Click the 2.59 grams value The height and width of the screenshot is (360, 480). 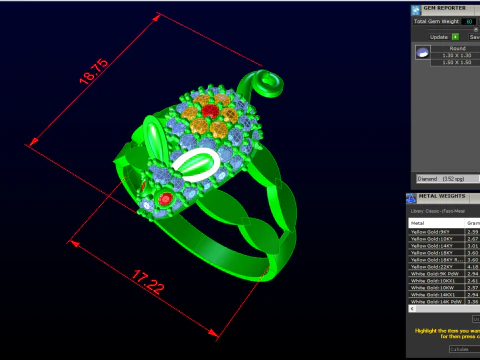473,232
